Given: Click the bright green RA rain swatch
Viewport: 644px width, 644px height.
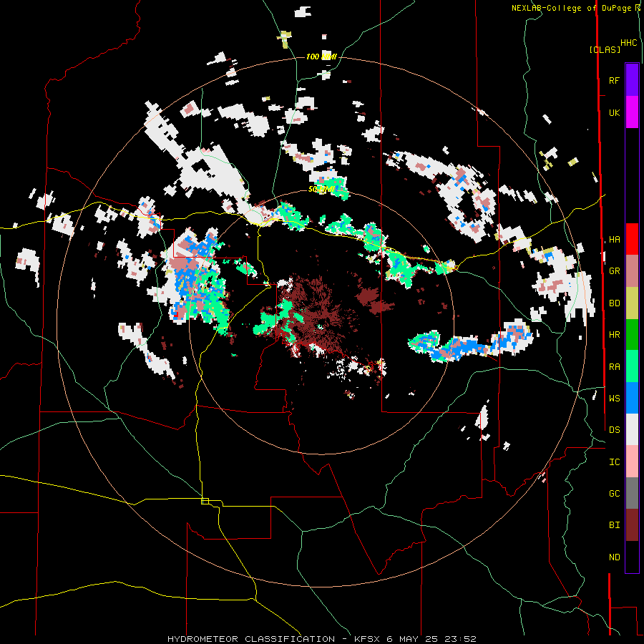Looking at the screenshot, I should (x=632, y=366).
